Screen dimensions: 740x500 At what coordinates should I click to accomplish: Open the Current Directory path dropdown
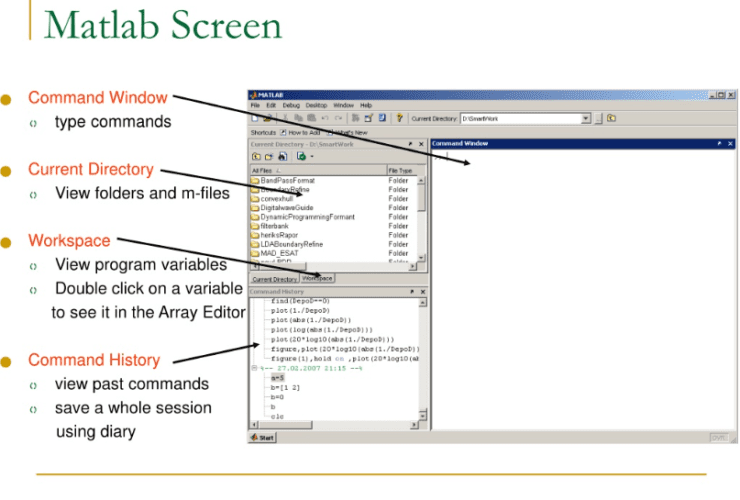tap(586, 119)
